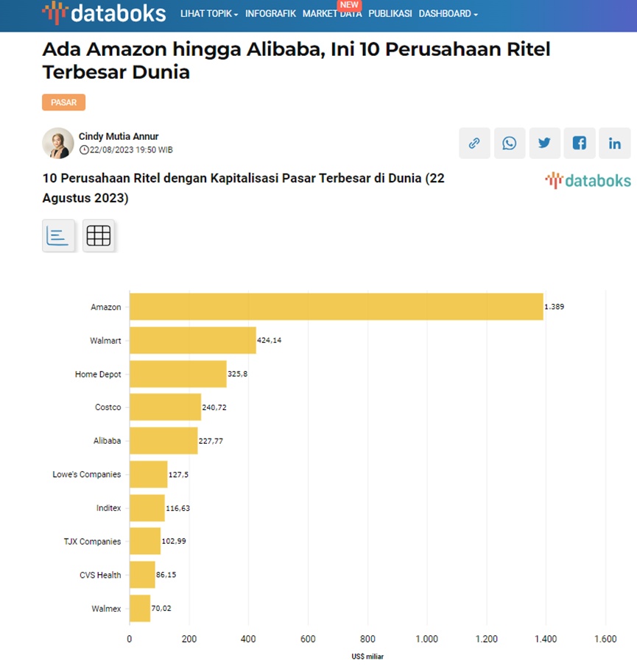Image resolution: width=637 pixels, height=672 pixels.
Task: Share article on LinkedIn icon
Action: [614, 144]
